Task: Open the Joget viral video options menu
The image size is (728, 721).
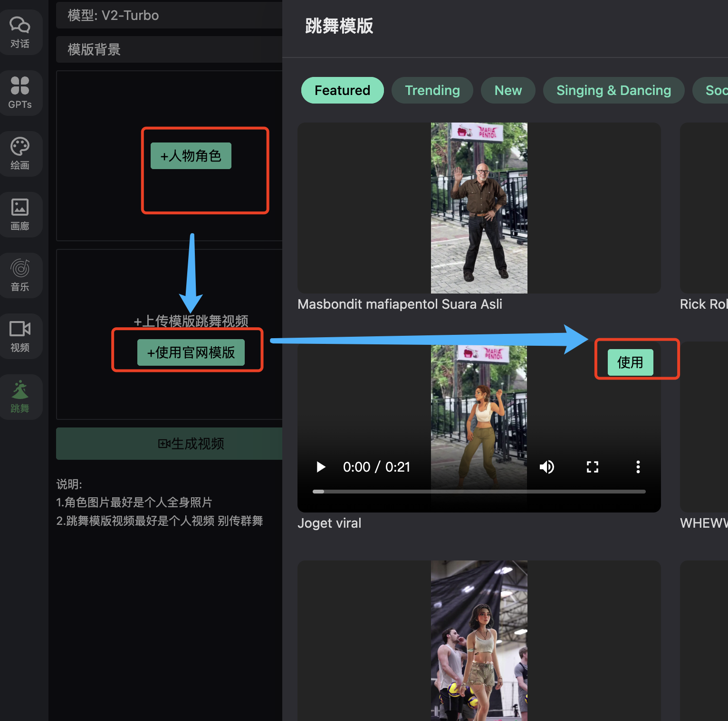Action: (638, 467)
